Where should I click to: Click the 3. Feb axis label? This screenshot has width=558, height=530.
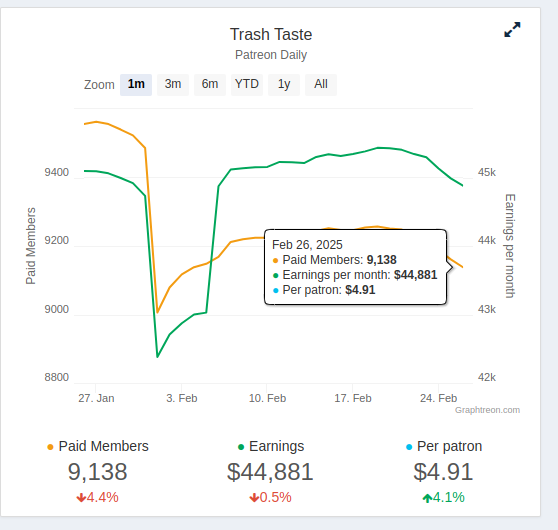coord(182,398)
